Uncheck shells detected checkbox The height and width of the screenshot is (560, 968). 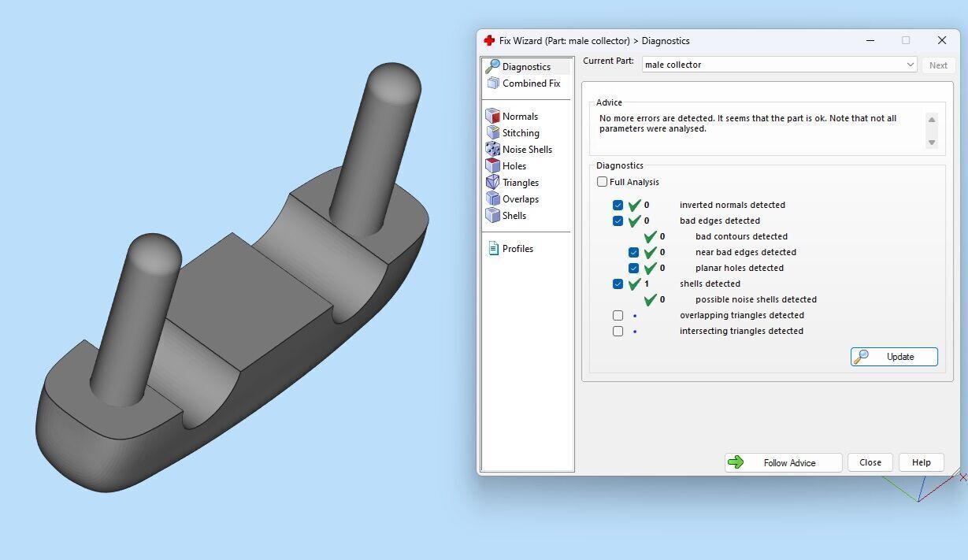click(x=618, y=284)
